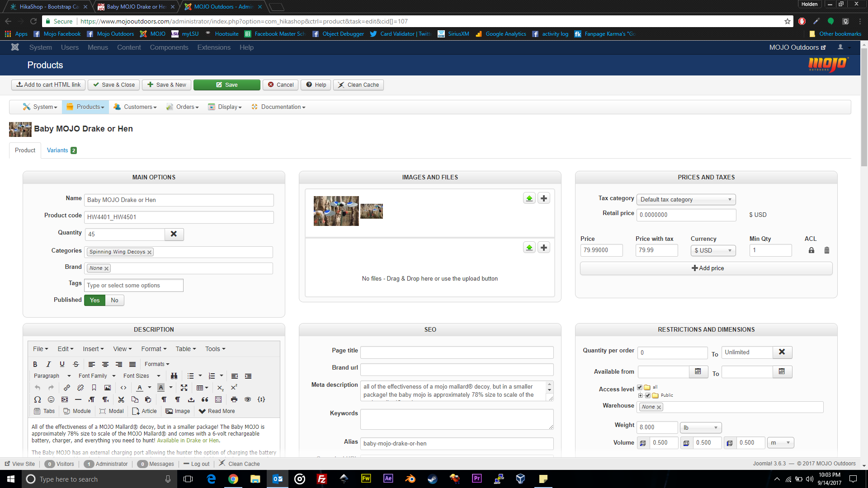The height and width of the screenshot is (488, 868).
Task: Open the Font Family dropdown
Action: click(97, 376)
